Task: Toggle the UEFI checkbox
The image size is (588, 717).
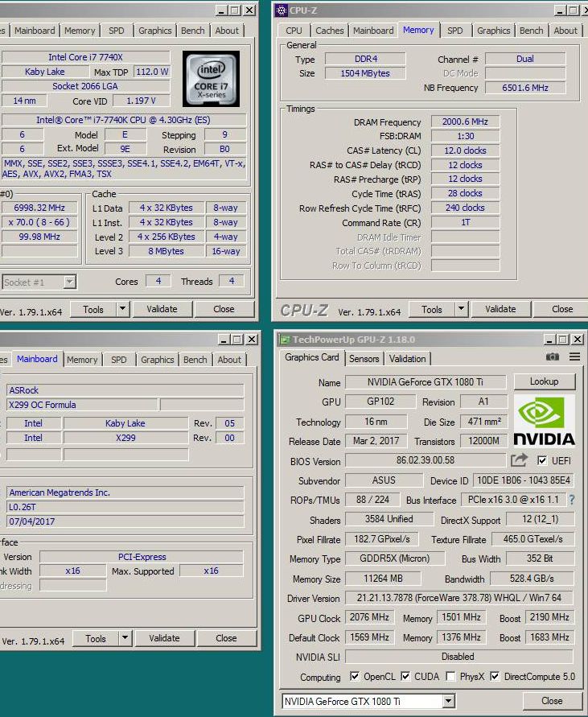Action: coord(542,461)
